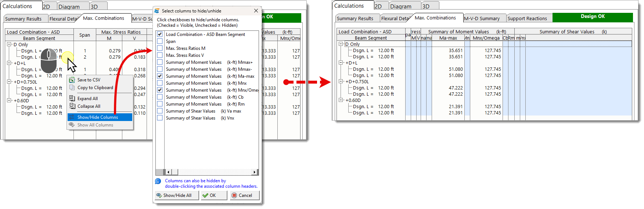Screen dimensions: 644x209
Task: Switch to M-V-D Summary tab in right window
Action: pyautogui.click(x=484, y=18)
